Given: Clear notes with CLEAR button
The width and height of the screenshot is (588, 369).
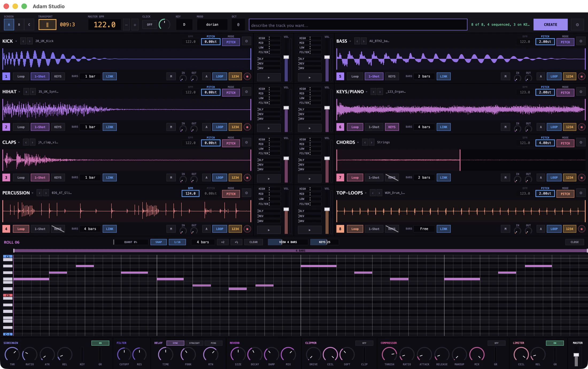Looking at the screenshot, I should point(253,242).
